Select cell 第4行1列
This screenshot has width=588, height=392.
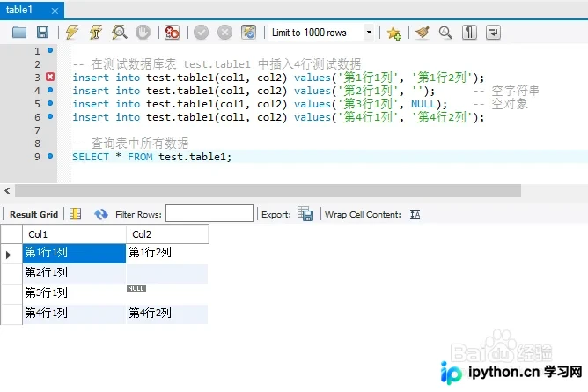point(74,314)
